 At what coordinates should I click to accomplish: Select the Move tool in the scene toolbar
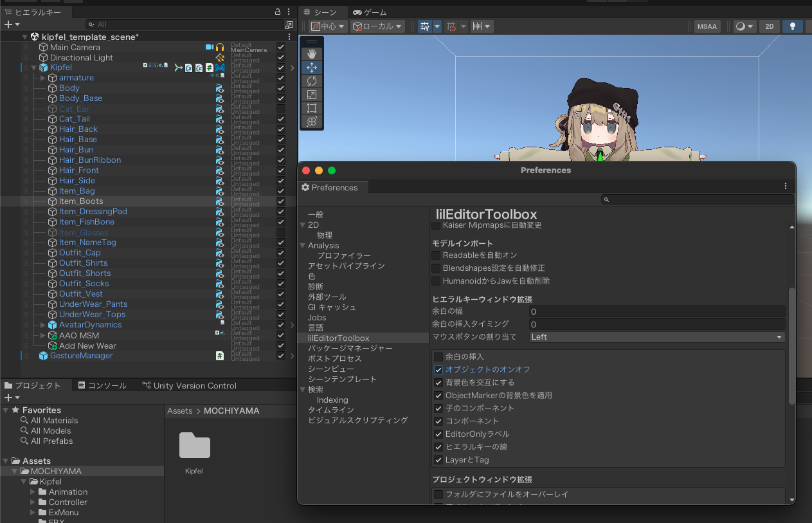pos(312,67)
